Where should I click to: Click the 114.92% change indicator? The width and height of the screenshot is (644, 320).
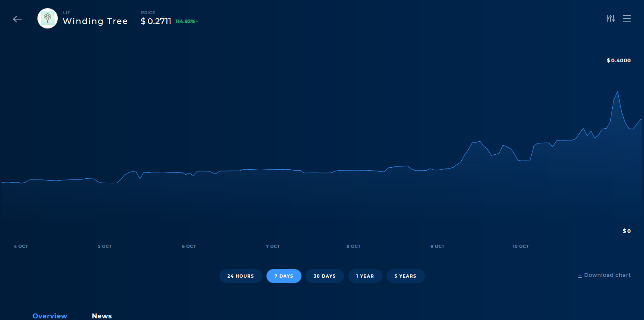[x=187, y=22]
